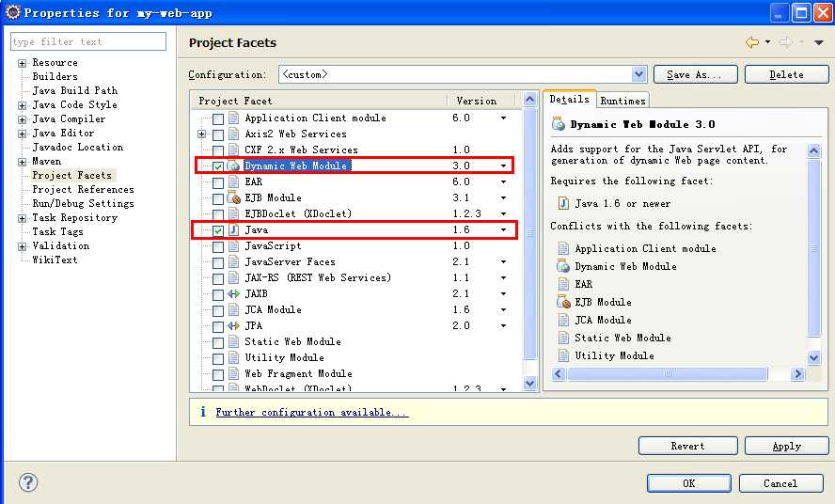The width and height of the screenshot is (835, 504).
Task: Check the EAR facet checkbox
Action: tap(218, 182)
